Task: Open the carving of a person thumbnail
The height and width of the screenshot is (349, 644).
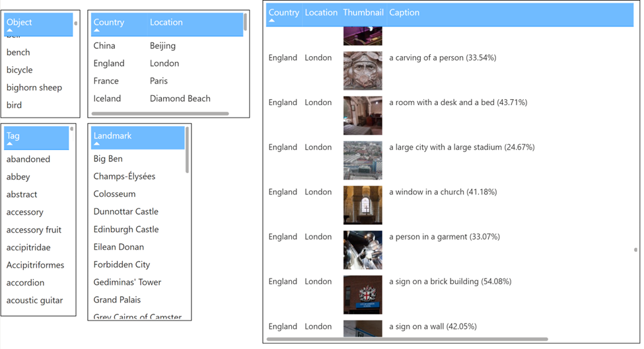Action: (363, 71)
